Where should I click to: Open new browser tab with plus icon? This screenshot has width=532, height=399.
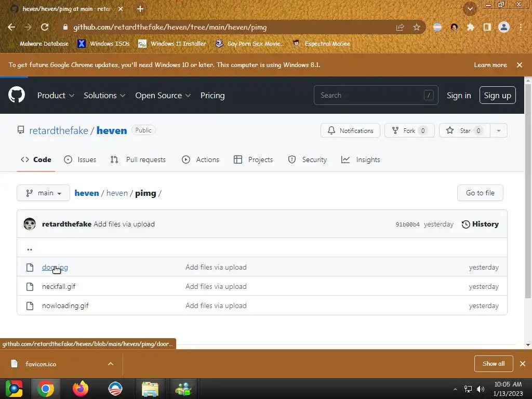140,9
